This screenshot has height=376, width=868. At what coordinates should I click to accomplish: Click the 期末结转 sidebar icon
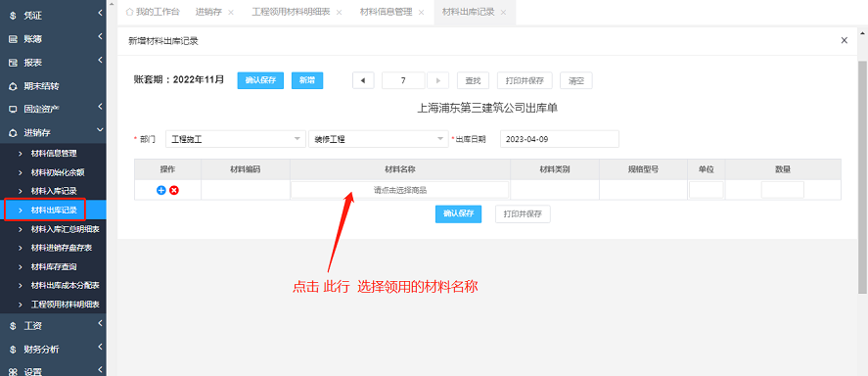(13, 86)
